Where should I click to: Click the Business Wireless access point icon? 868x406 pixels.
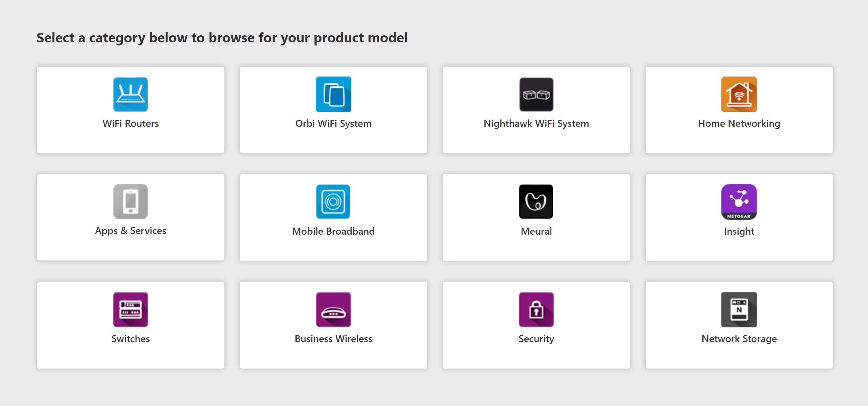pyautogui.click(x=333, y=309)
